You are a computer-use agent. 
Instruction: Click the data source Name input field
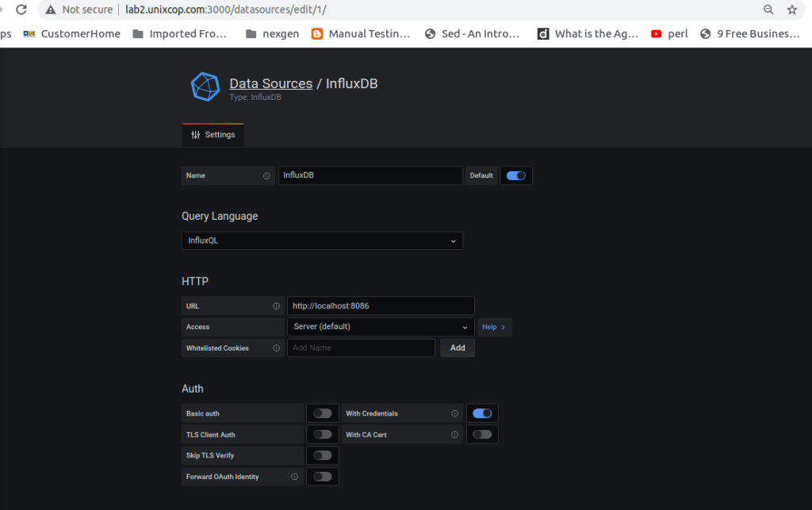point(370,175)
